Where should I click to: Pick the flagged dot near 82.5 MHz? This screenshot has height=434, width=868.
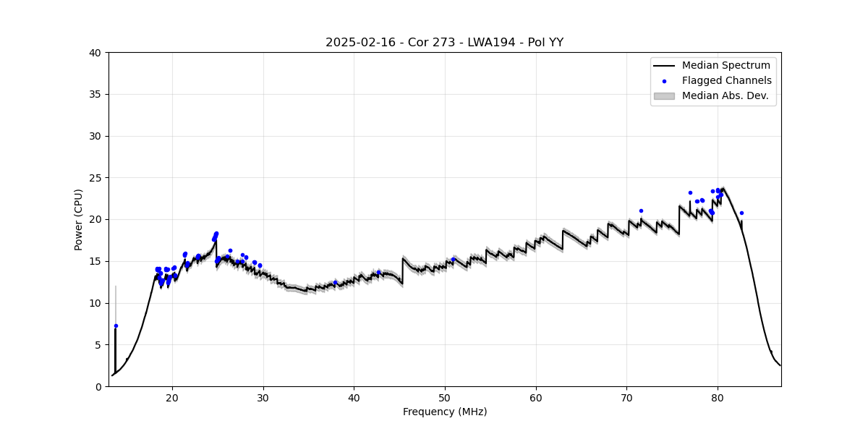pos(741,213)
